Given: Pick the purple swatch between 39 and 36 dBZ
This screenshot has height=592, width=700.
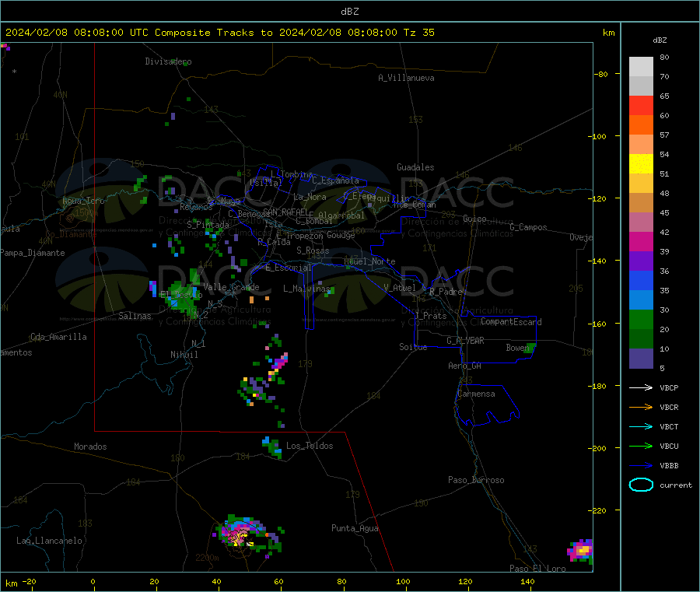Looking at the screenshot, I should 641,261.
